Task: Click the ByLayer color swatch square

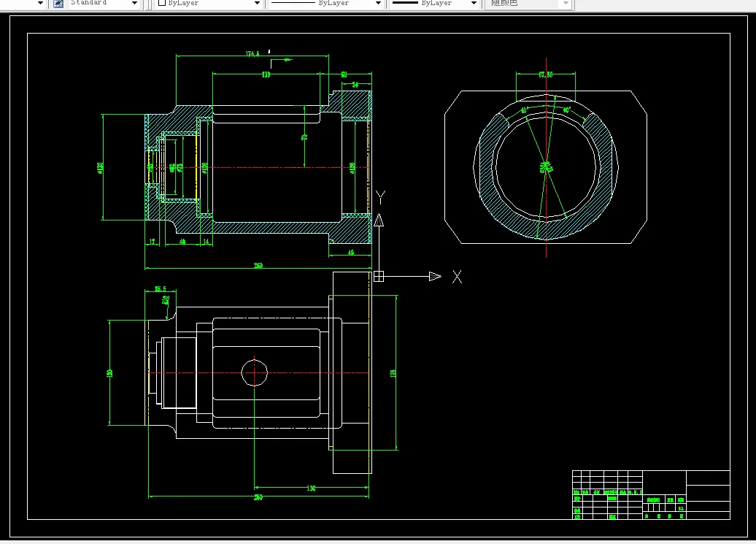Action: pos(162,2)
